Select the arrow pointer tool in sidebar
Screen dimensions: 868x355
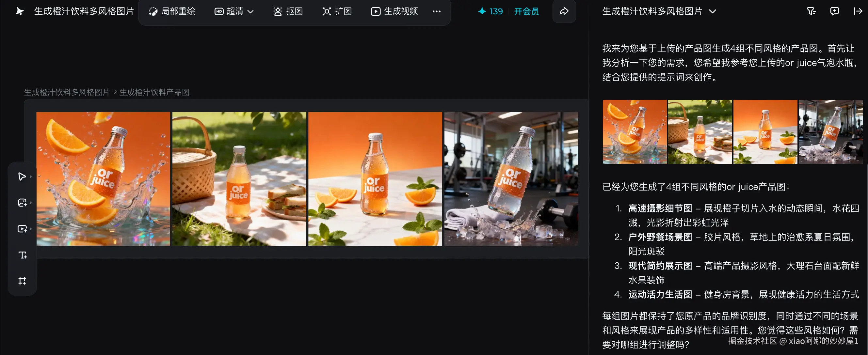[x=22, y=177]
